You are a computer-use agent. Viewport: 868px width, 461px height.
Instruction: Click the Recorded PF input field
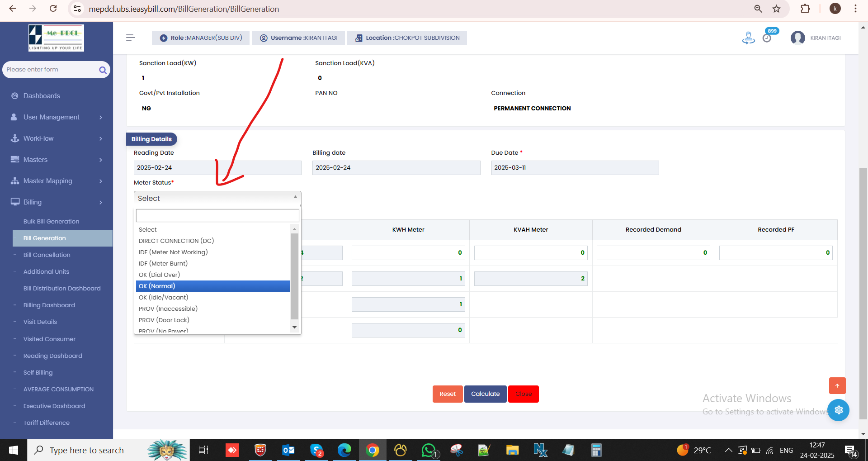pyautogui.click(x=776, y=253)
